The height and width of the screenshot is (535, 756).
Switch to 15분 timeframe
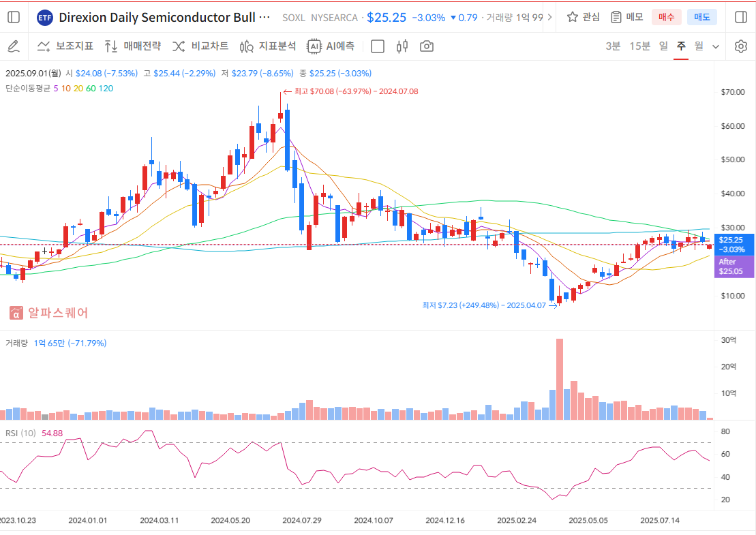[x=640, y=46]
